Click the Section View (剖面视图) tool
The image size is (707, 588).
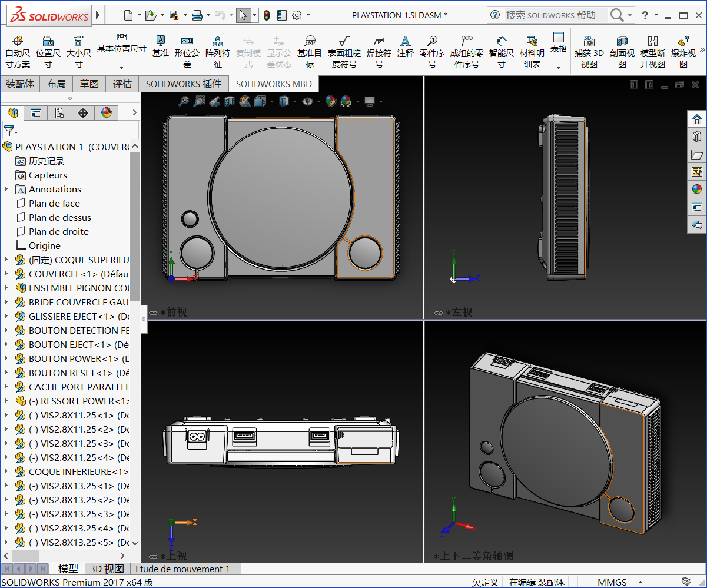tap(622, 51)
